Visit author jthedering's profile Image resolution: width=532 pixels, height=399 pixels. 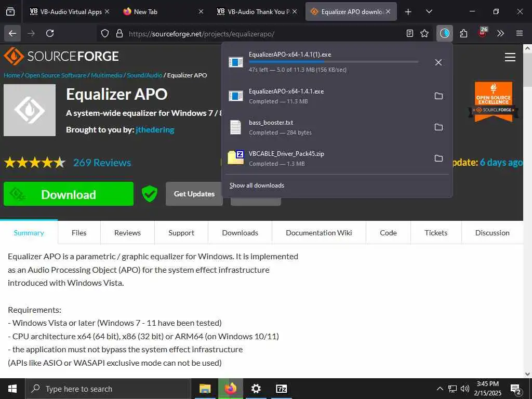click(x=155, y=129)
